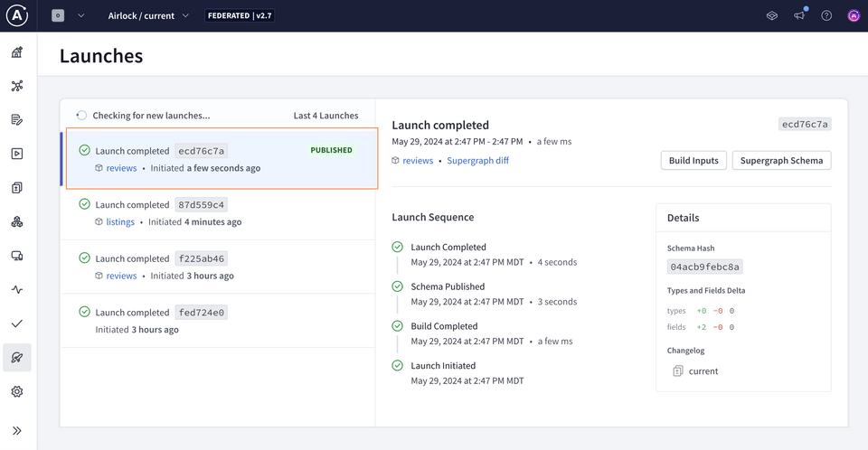Screen dimensions: 868x450
Task: Click the Launch Completed step check icon
Action: (x=398, y=247)
